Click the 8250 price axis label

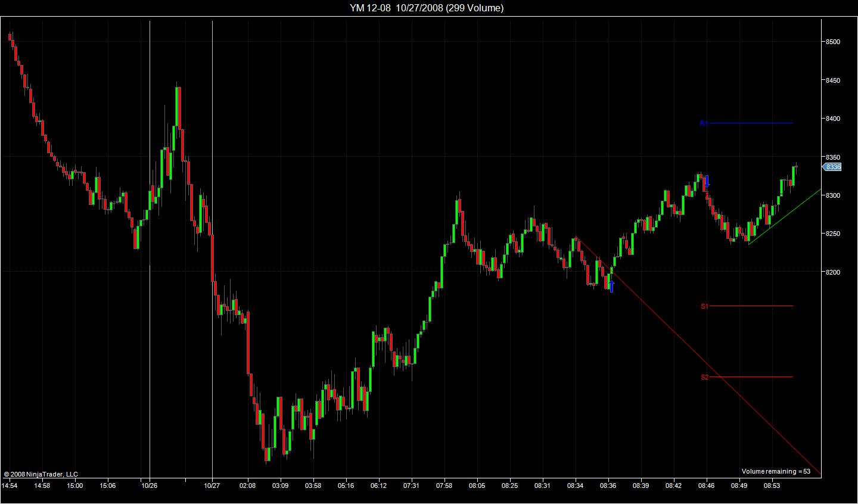[x=832, y=234]
